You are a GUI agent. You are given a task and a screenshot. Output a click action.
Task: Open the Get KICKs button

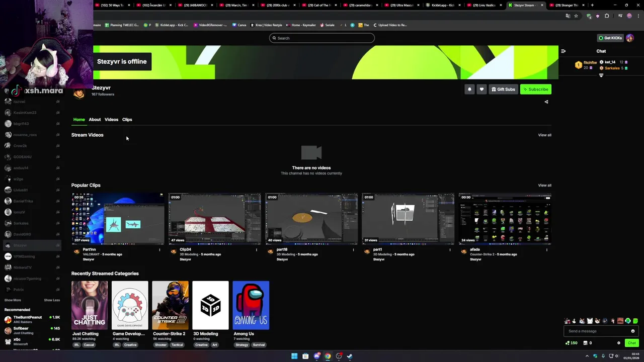point(610,38)
